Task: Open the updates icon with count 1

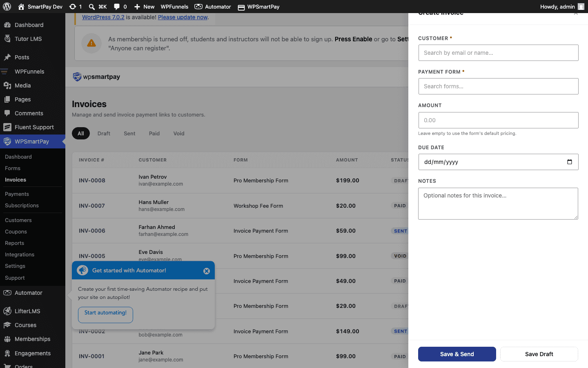Action: click(x=76, y=7)
